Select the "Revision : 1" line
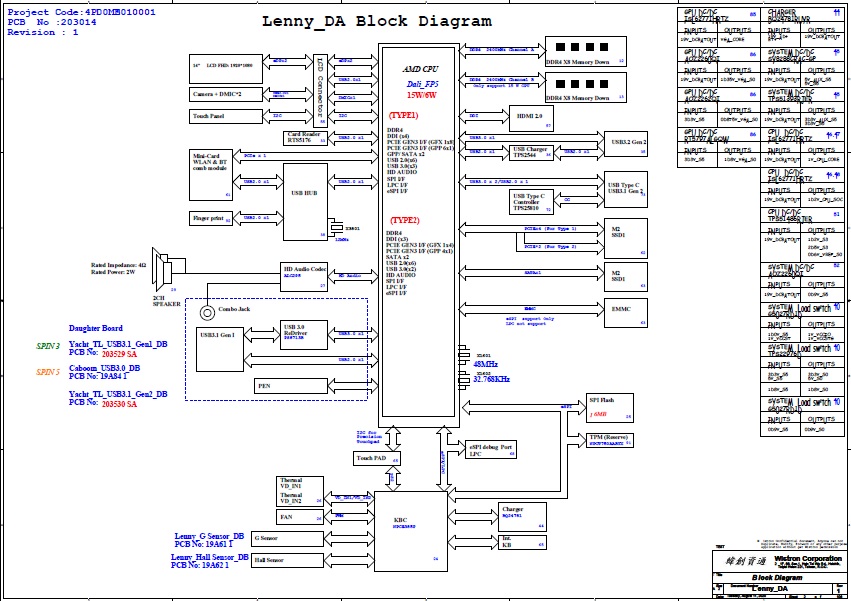This screenshot has height=601, width=851. pos(42,33)
